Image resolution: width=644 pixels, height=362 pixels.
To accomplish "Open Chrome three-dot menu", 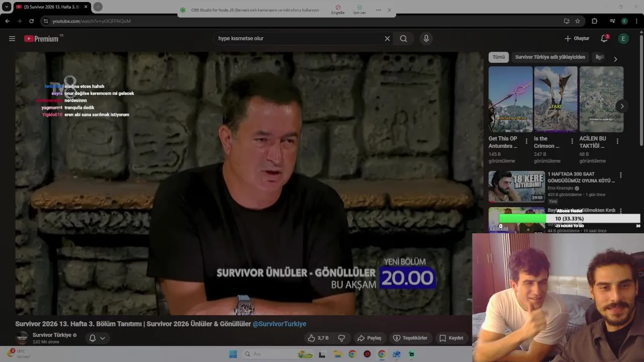I will [637, 21].
